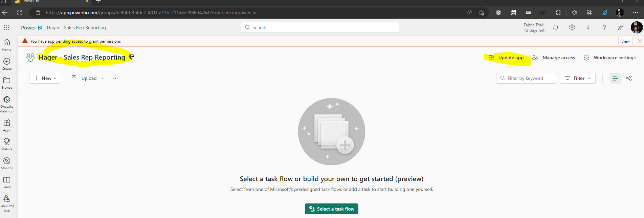Open Real-Time hub in sidebar
The image size is (644, 218).
[7, 203]
